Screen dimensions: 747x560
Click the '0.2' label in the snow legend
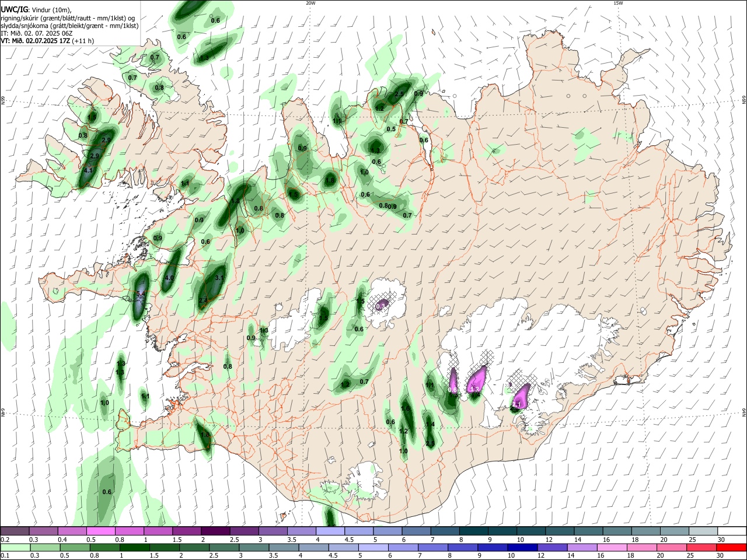tap(5, 539)
